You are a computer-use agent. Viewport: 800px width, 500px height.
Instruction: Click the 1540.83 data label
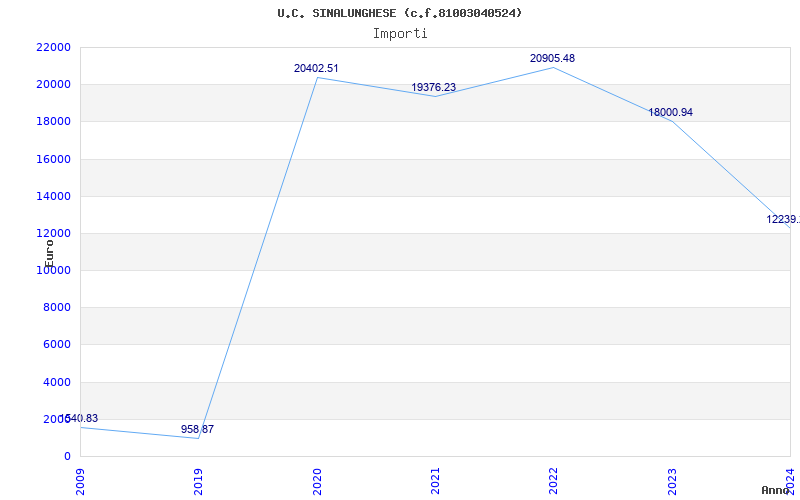point(79,418)
